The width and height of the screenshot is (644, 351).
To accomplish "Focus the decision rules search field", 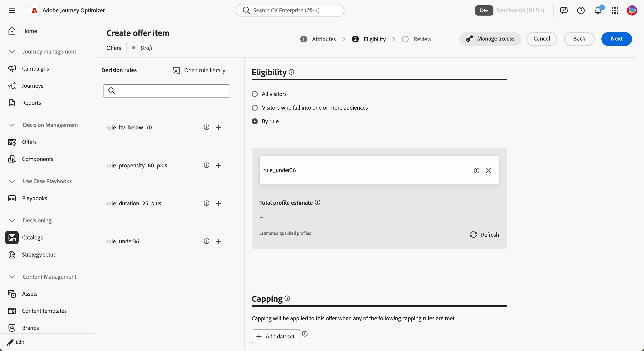I will coord(167,91).
